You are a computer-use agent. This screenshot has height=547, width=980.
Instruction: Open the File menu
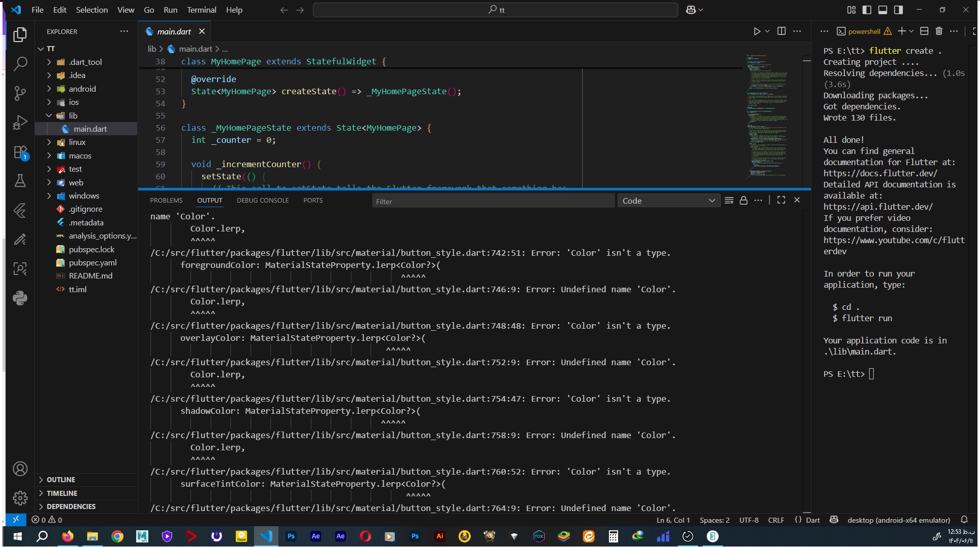point(37,10)
